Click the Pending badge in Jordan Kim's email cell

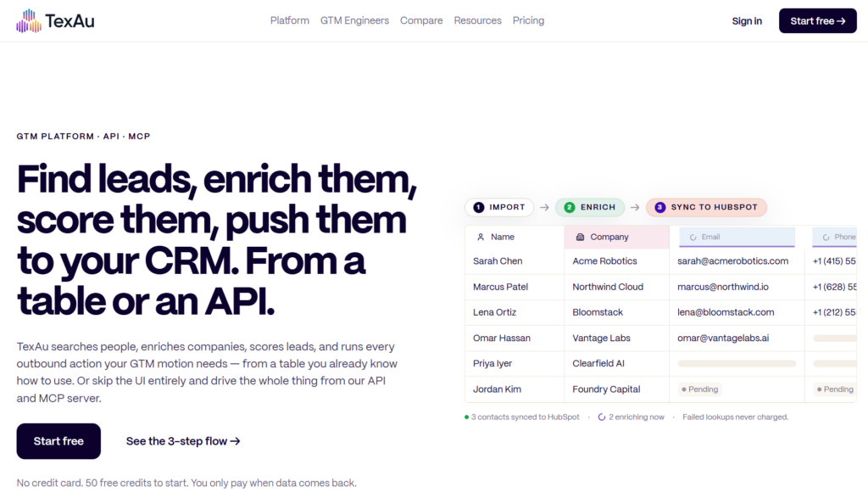click(x=699, y=389)
